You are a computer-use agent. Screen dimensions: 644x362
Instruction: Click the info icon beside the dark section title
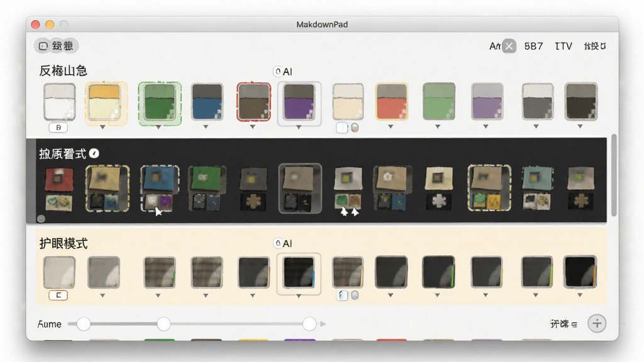[x=94, y=153]
